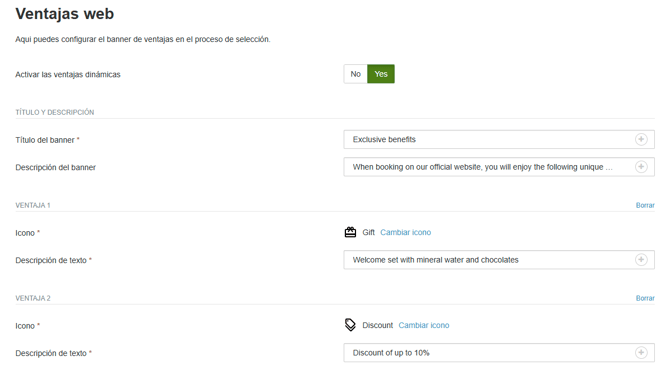Edit the Welcome set with mineral water field
The image size is (670, 370).
[499, 260]
